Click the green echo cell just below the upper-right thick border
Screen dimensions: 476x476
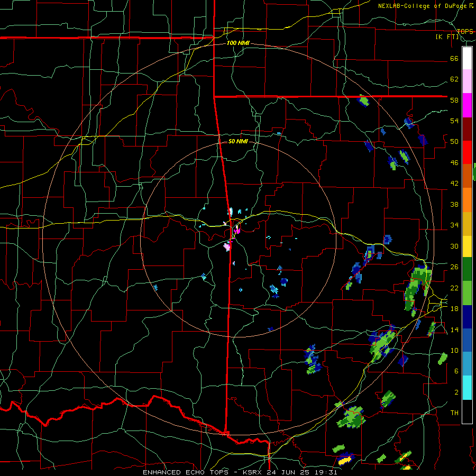click(363, 101)
